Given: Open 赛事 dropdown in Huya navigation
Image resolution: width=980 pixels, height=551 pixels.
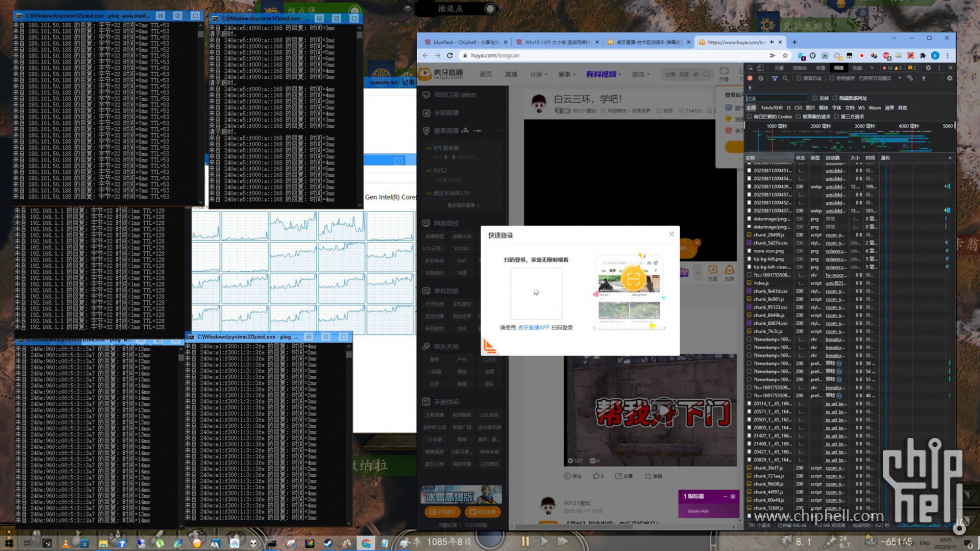Looking at the screenshot, I should 566,74.
